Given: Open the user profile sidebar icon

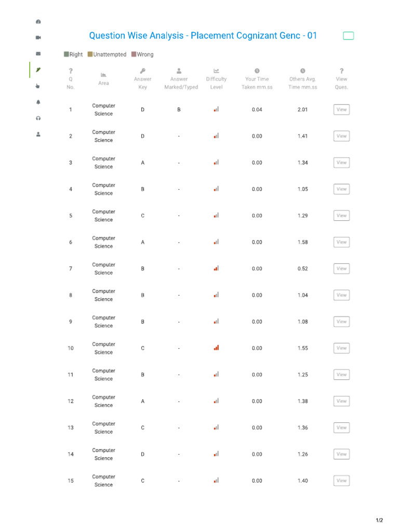Looking at the screenshot, I should point(38,135).
